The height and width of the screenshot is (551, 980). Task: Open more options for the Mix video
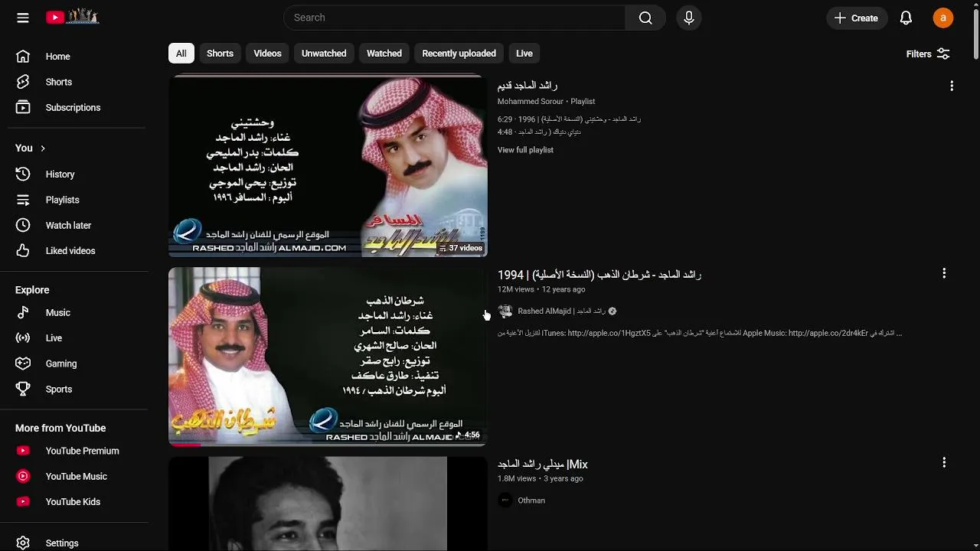point(944,462)
